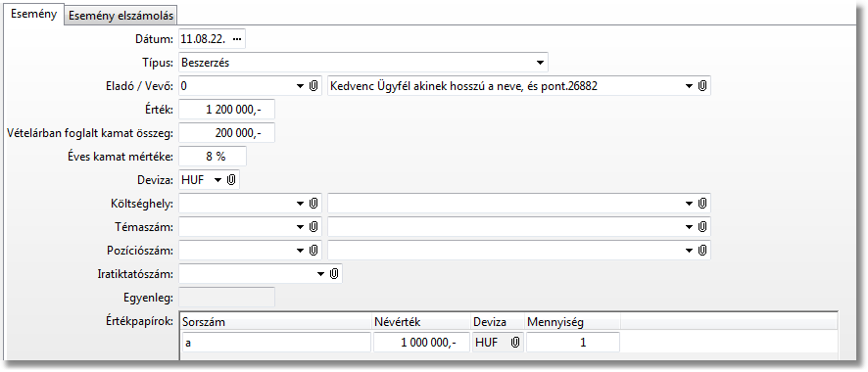
Task: Click the 'Eladó / Vevő:' label
Action: tap(139, 86)
